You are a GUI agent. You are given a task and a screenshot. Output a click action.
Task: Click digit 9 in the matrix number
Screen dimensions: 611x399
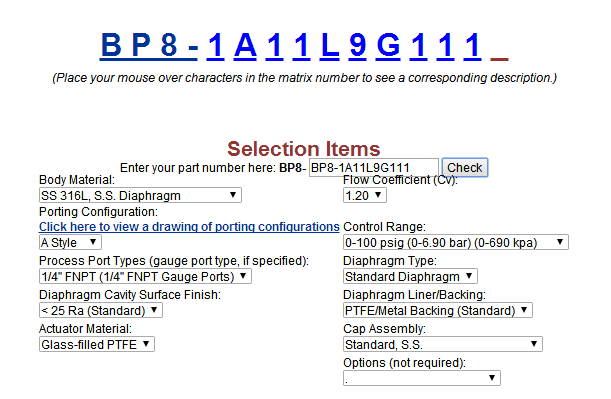pos(358,46)
